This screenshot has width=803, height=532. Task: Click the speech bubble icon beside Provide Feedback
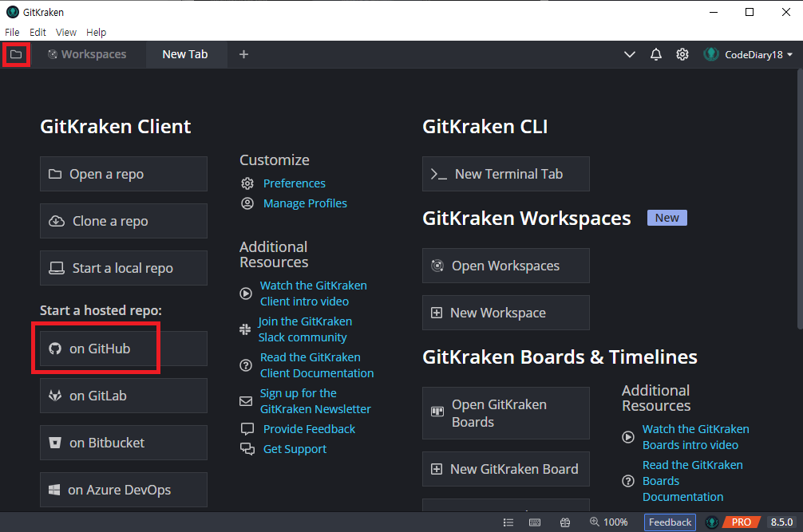247,428
